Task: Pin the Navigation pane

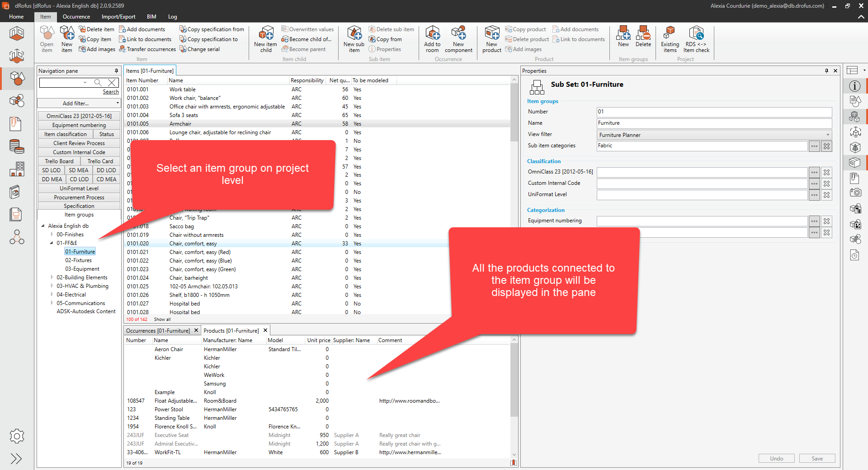Action: pos(116,71)
